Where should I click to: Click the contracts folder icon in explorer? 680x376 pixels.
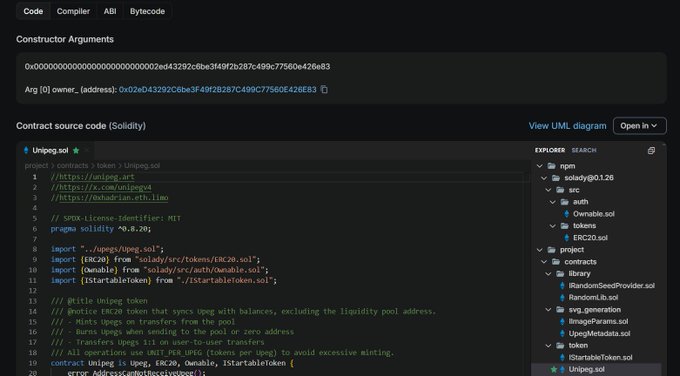556,262
